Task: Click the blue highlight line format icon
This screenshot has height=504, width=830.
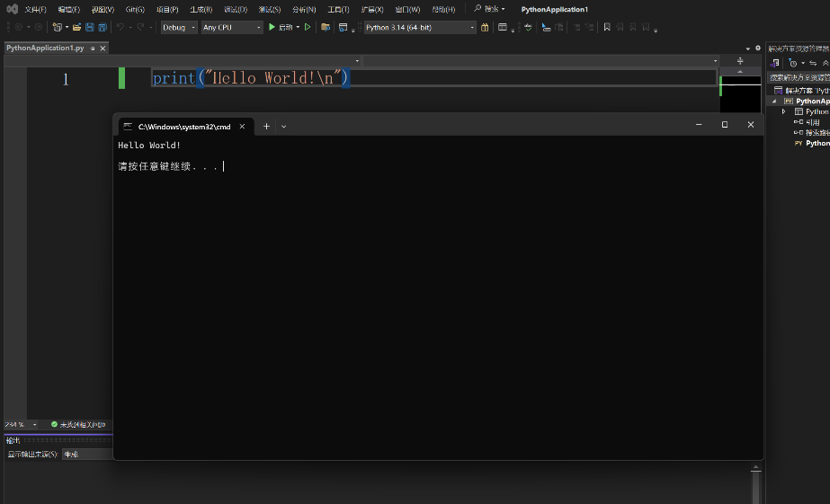Action: (546, 27)
